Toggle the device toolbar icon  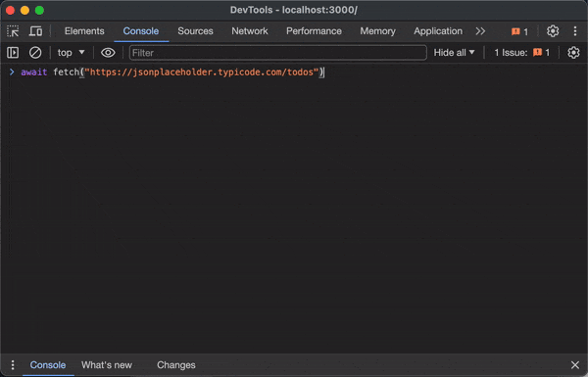35,31
